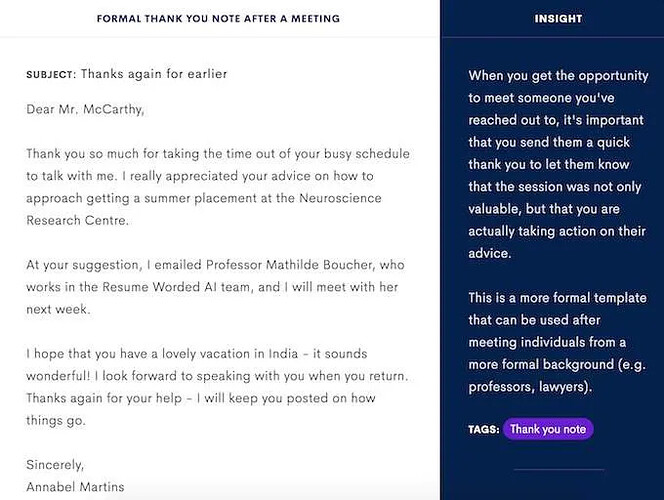The width and height of the screenshot is (664, 500).
Task: Click the words "next week" in the email
Action: (x=58, y=311)
